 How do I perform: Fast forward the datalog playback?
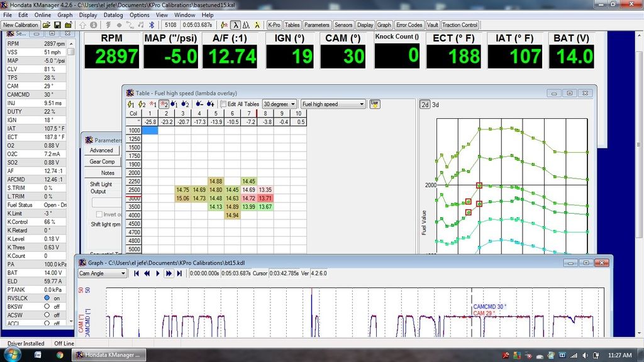169,273
